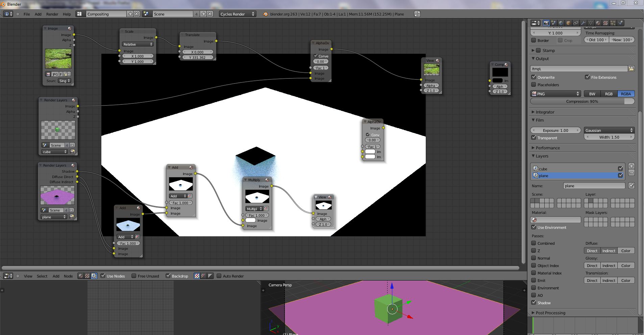Toggle the Transparent film checkbox
This screenshot has height=335, width=644.
tap(534, 138)
